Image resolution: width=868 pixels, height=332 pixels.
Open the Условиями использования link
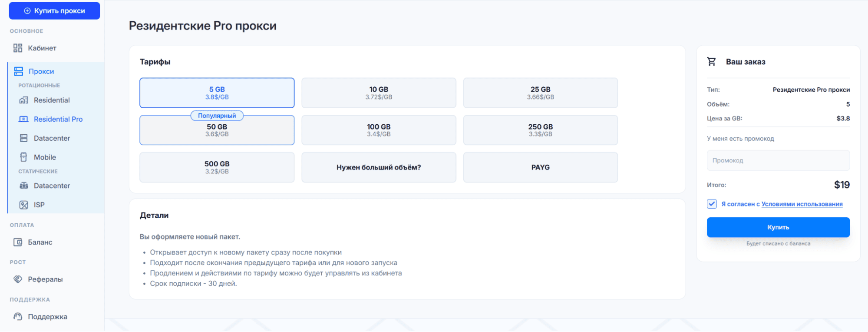pos(802,204)
